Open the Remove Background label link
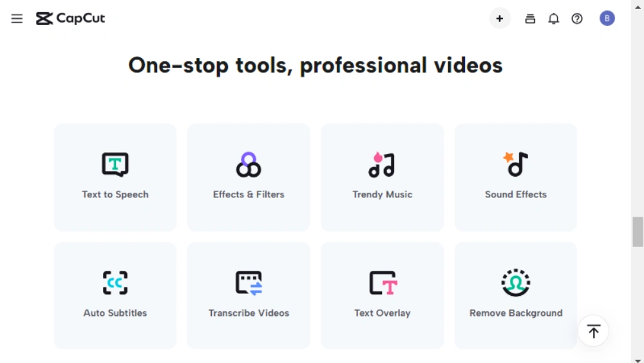 (x=516, y=313)
